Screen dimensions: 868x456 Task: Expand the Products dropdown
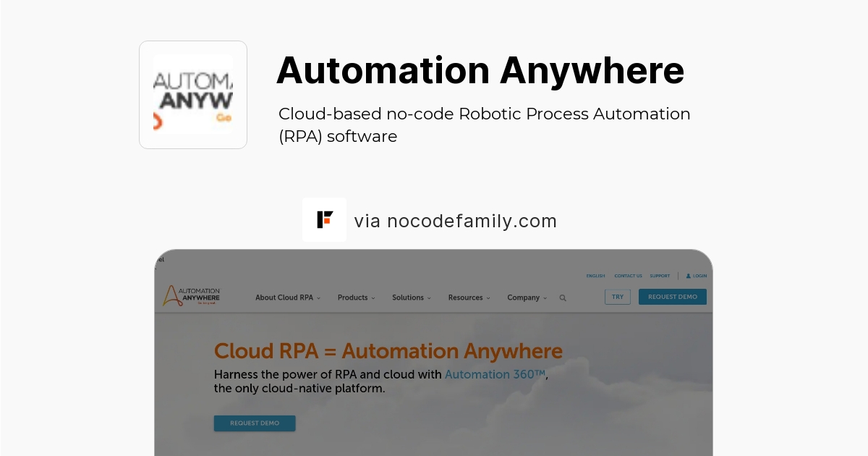pos(355,297)
